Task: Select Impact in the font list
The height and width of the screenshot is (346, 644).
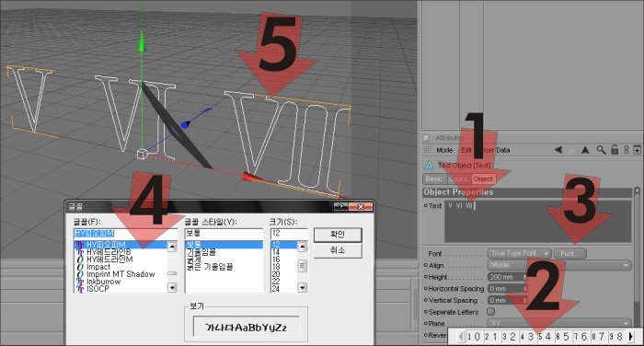Action: [98, 267]
